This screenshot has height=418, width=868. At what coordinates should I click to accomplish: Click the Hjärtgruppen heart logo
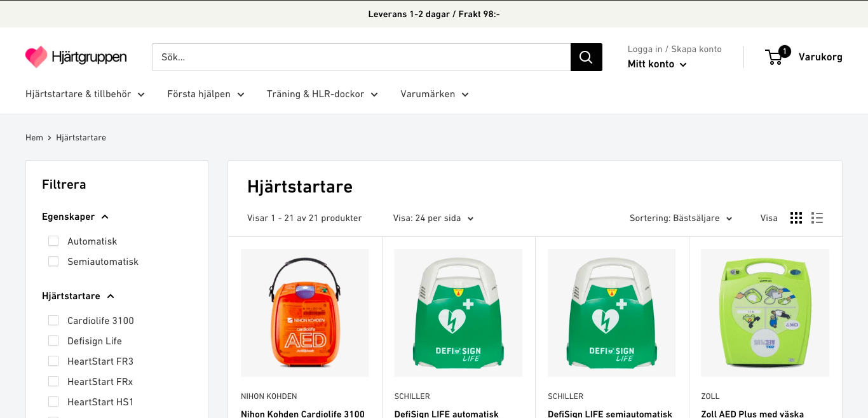click(76, 57)
